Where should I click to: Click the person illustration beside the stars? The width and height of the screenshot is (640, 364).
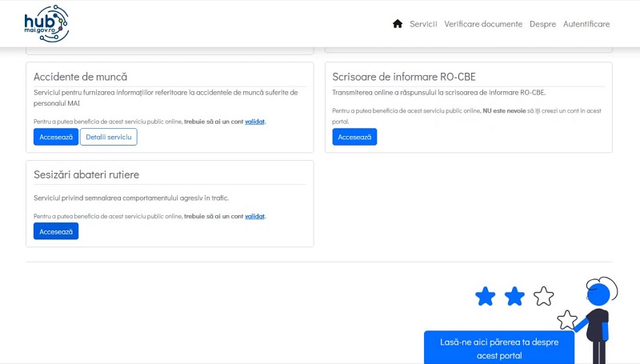tap(598, 316)
